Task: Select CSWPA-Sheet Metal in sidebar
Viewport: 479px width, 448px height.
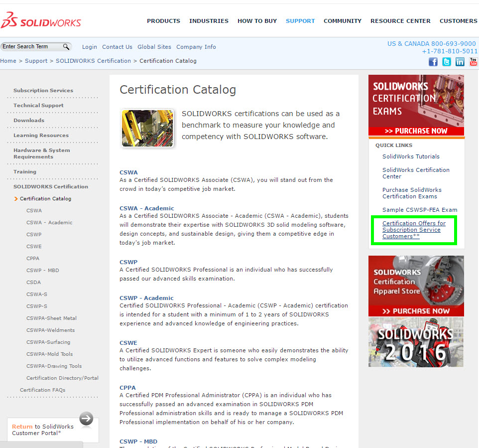Action: click(51, 318)
